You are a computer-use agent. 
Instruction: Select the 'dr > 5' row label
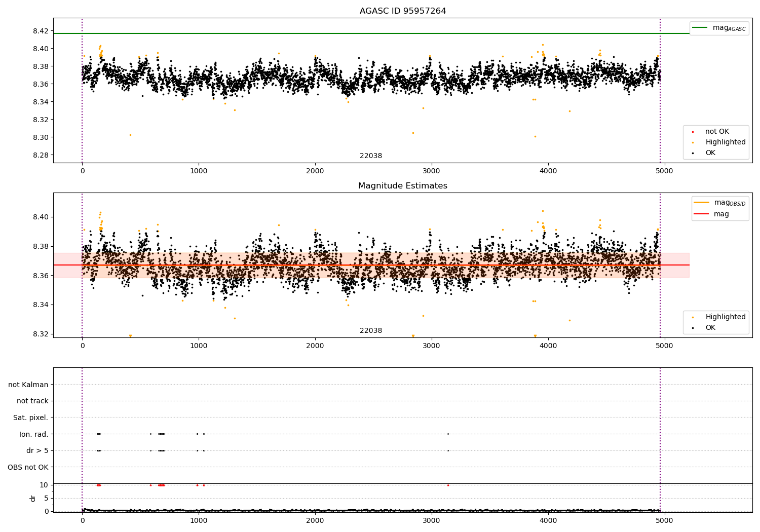(x=37, y=451)
